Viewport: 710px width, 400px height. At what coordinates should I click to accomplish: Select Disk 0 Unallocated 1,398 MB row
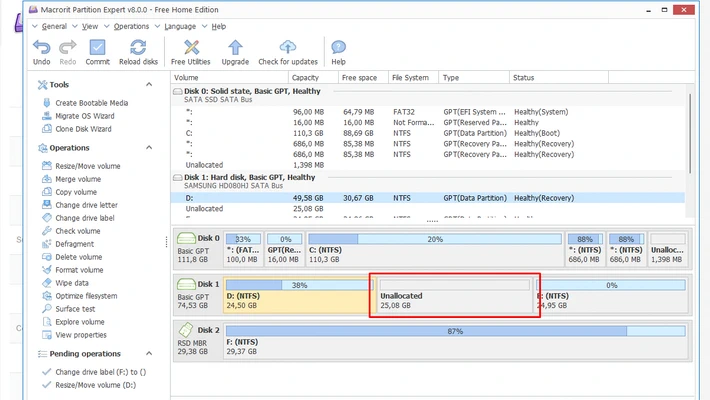428,165
